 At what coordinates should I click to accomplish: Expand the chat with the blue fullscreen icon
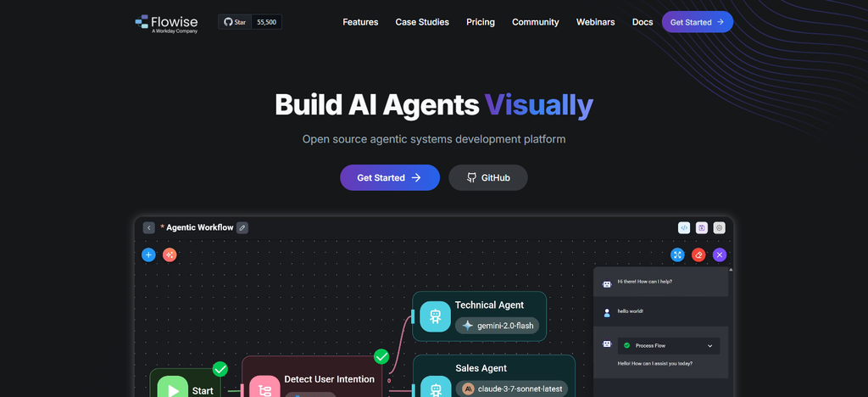pos(677,254)
